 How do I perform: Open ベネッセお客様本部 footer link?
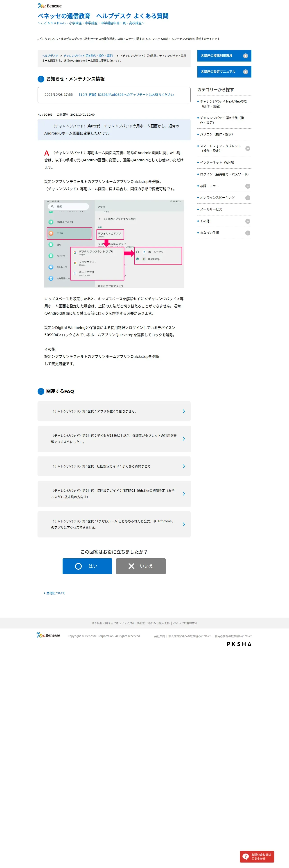pos(185,623)
